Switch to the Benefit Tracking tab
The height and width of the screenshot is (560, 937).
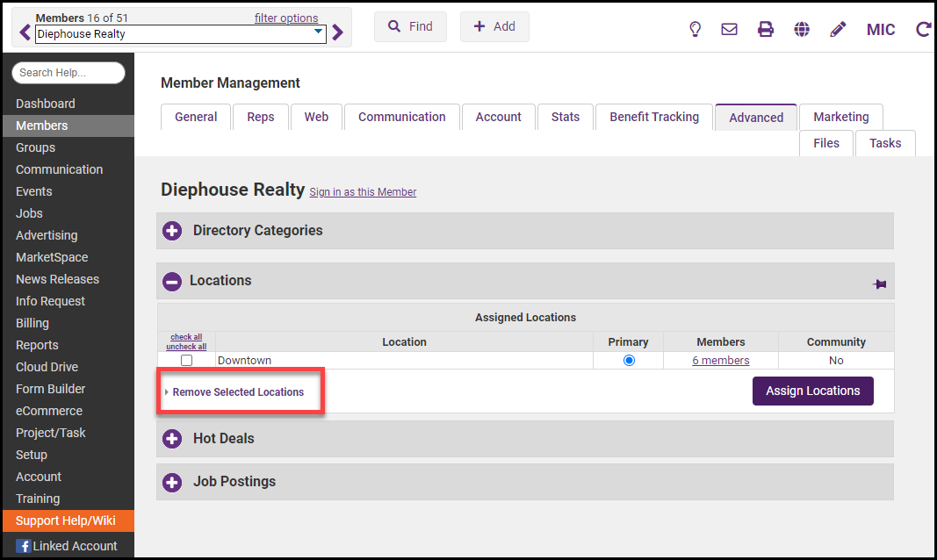tap(654, 117)
